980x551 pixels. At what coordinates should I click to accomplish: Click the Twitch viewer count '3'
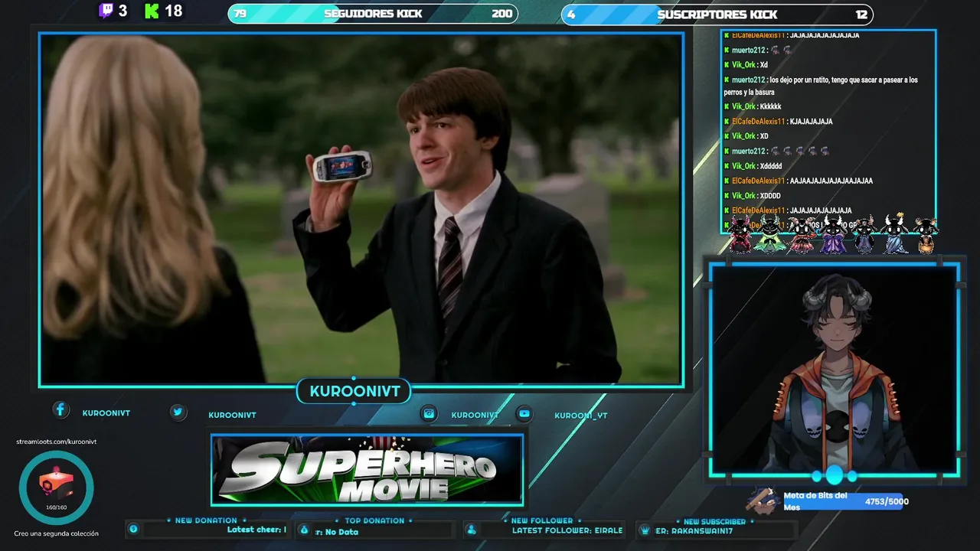122,11
